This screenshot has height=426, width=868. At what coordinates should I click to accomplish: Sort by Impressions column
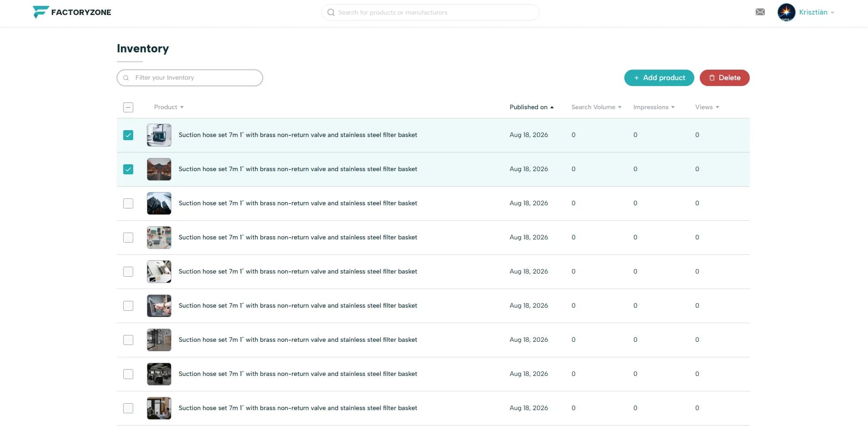654,107
